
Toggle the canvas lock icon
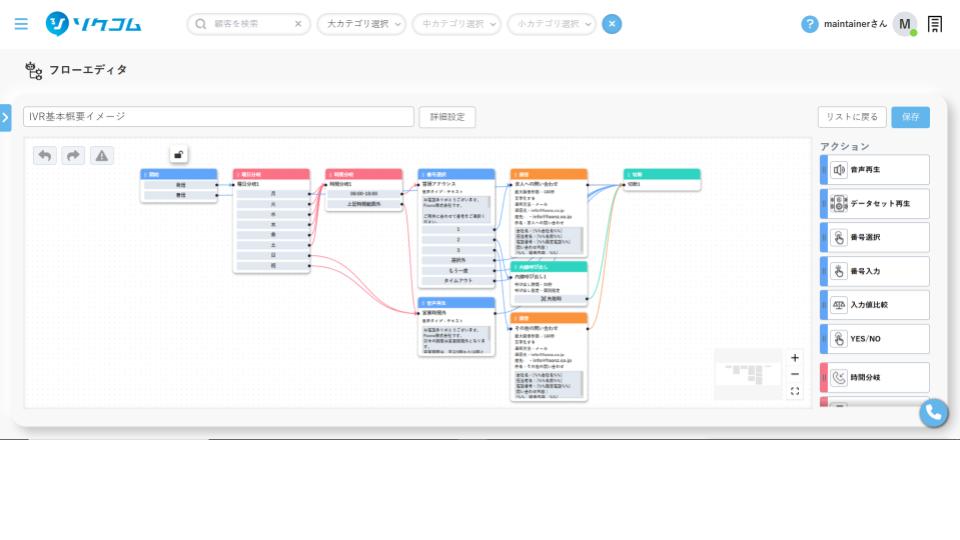pyautogui.click(x=178, y=154)
